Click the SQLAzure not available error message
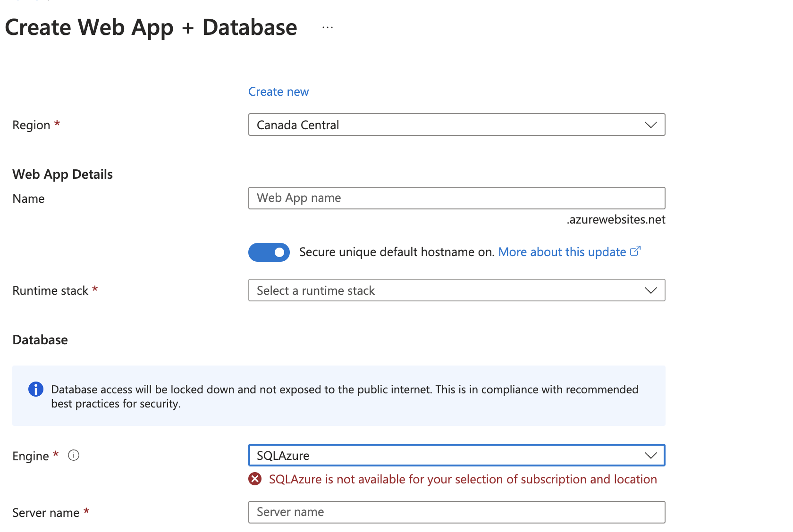Screen dimensions: 793x532 point(463,479)
